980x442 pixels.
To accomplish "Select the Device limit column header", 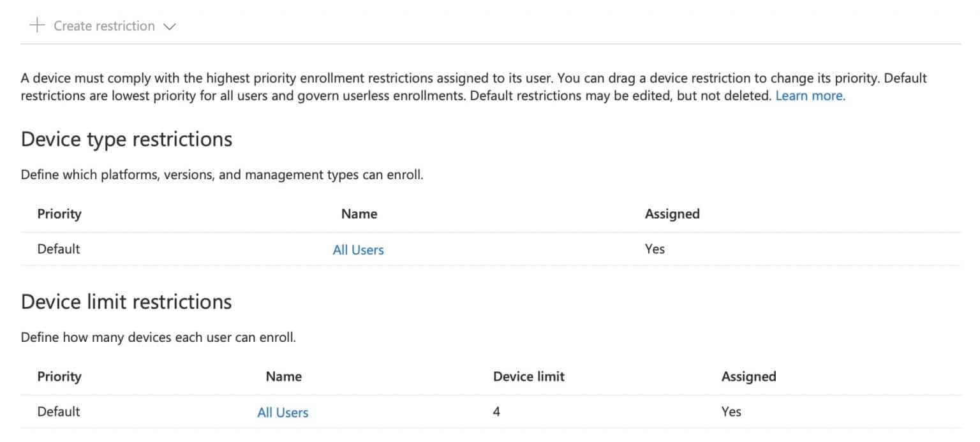I will pyautogui.click(x=528, y=376).
